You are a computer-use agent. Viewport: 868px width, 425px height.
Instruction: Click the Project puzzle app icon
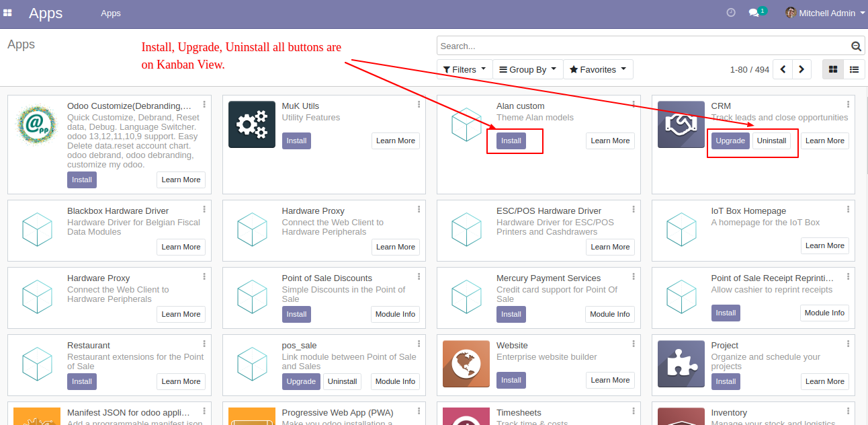click(681, 364)
